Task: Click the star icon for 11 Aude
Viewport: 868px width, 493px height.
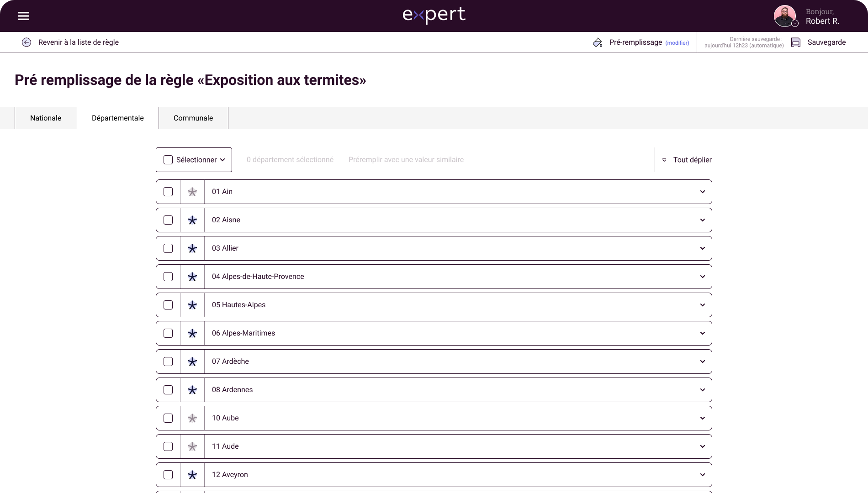Action: coord(192,446)
